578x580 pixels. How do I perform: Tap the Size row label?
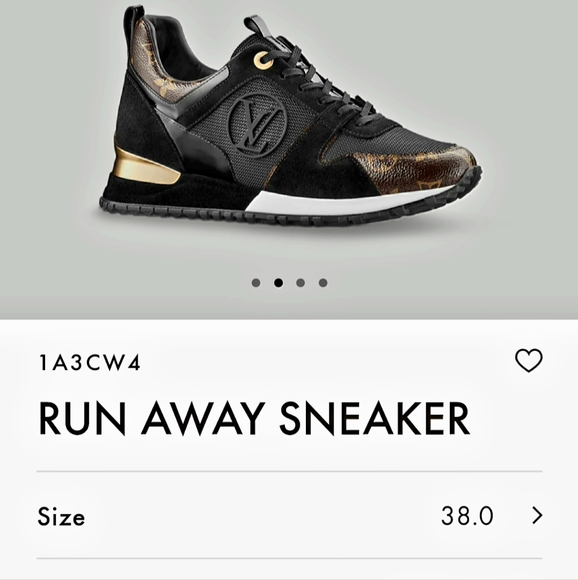click(61, 516)
